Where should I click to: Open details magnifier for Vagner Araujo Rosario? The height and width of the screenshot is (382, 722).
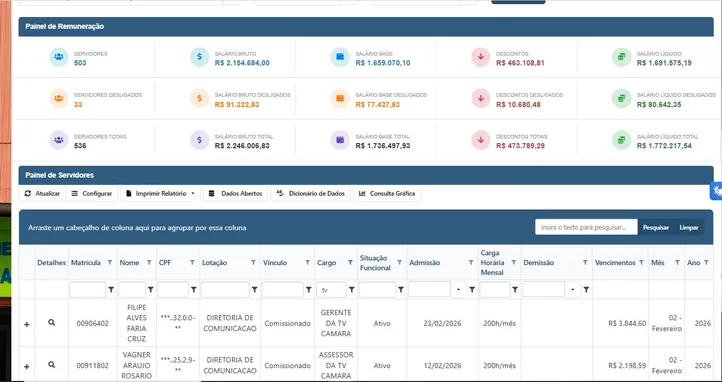(x=52, y=365)
